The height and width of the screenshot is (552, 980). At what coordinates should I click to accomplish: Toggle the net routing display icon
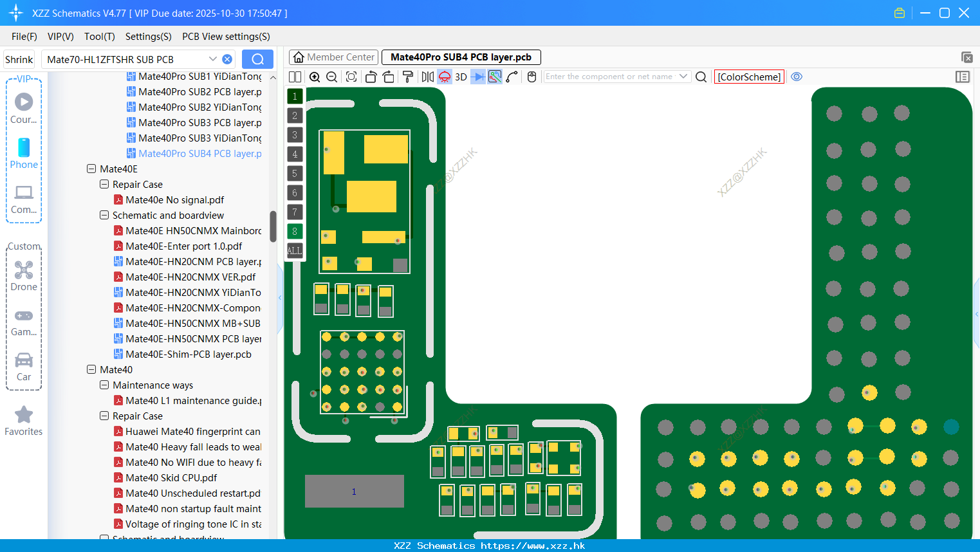[x=495, y=77]
